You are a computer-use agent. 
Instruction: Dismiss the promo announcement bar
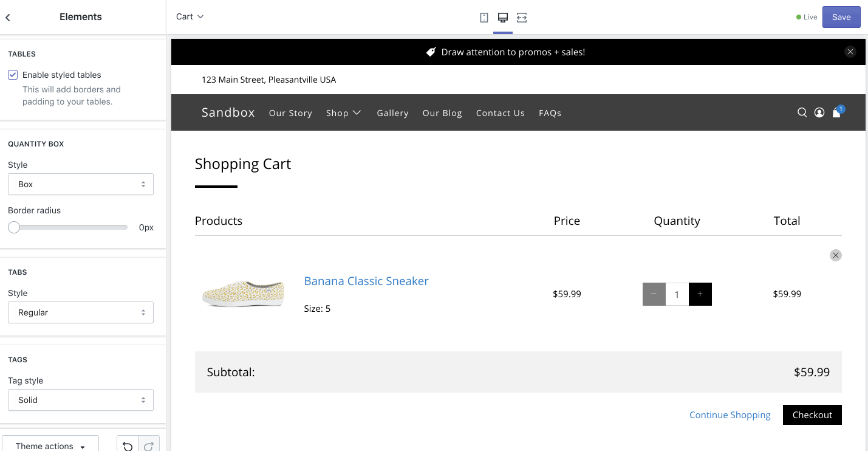tap(850, 52)
